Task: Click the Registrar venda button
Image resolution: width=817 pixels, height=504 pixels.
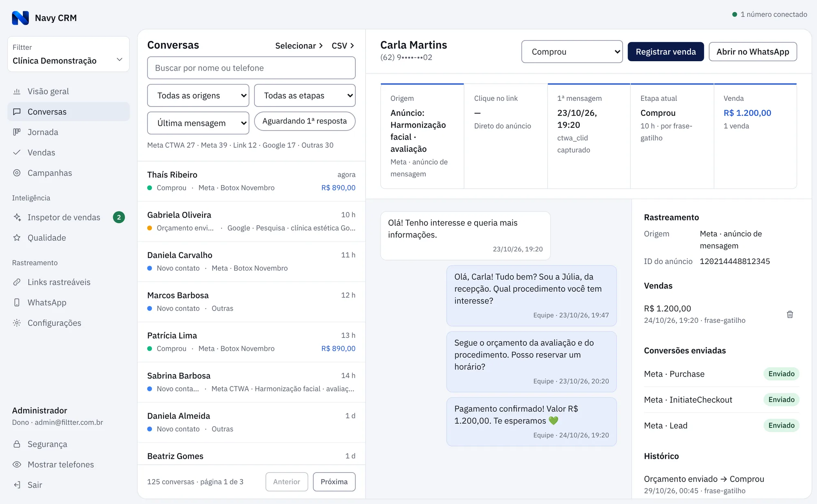Action: [x=665, y=52]
